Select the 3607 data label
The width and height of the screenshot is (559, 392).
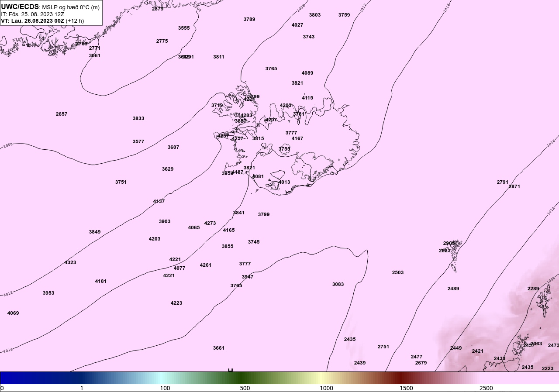[173, 147]
